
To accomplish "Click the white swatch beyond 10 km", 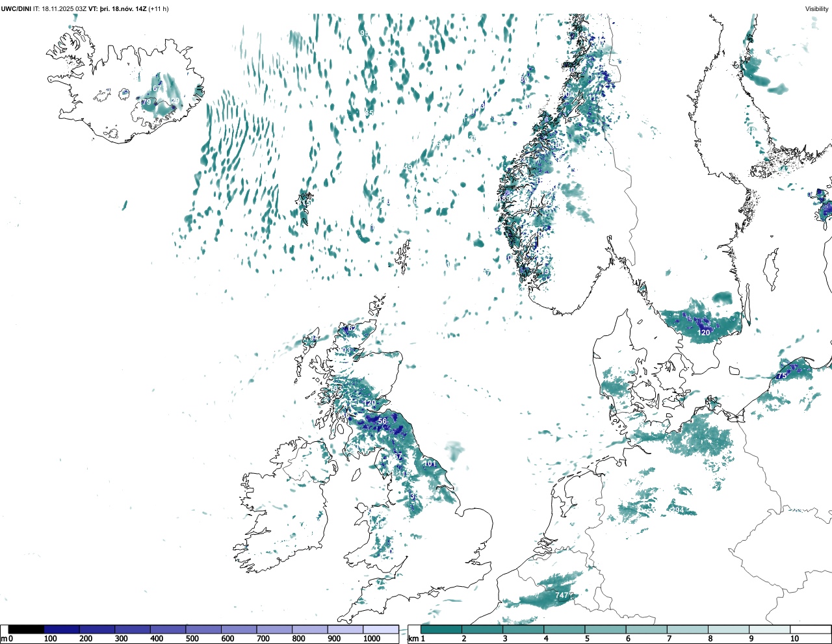I will tap(811, 629).
